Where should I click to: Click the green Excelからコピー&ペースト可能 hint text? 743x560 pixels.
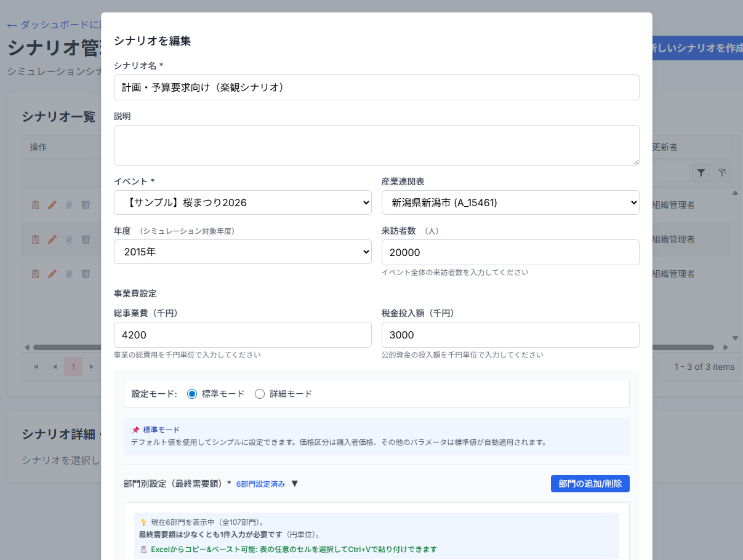click(289, 549)
